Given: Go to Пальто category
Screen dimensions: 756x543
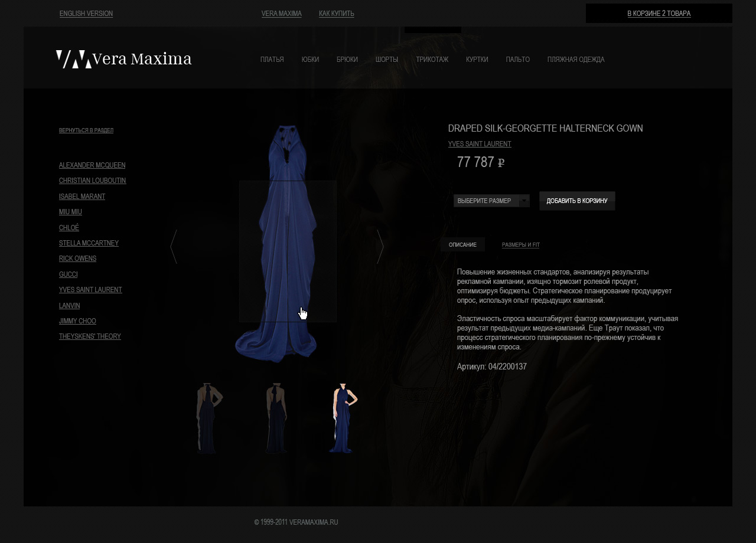Looking at the screenshot, I should point(518,60).
